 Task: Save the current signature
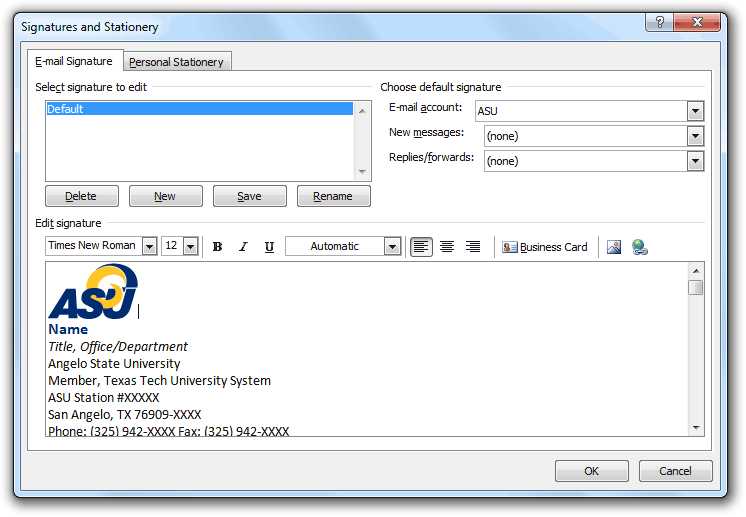coord(249,196)
